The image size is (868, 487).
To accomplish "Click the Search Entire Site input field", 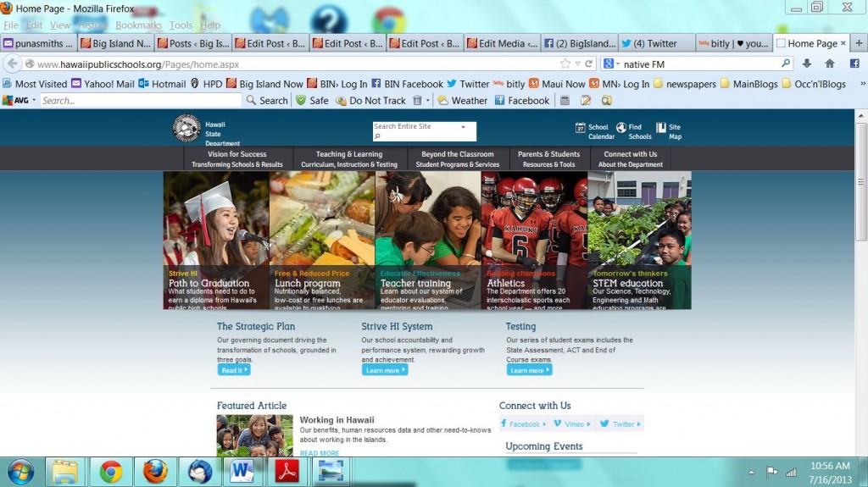I will (424, 131).
